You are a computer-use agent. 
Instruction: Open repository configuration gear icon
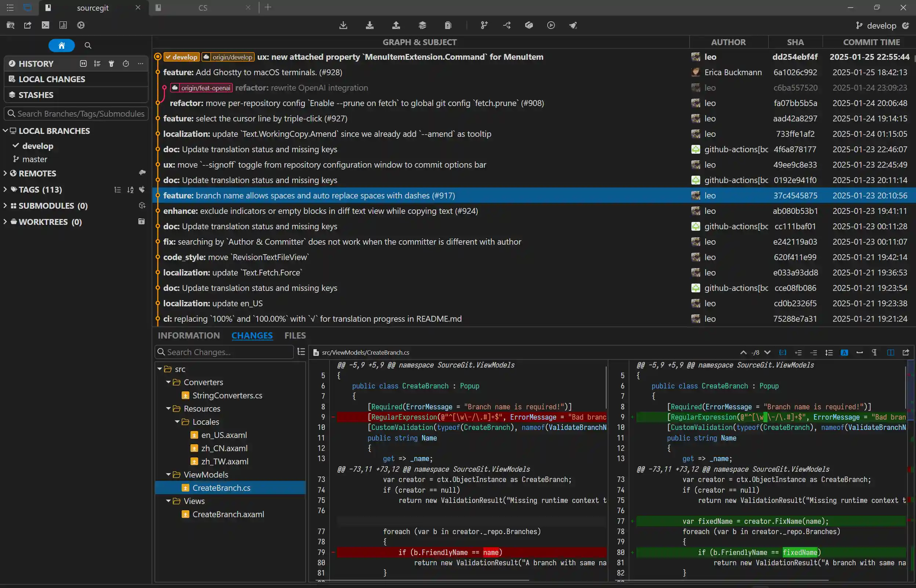tap(81, 25)
